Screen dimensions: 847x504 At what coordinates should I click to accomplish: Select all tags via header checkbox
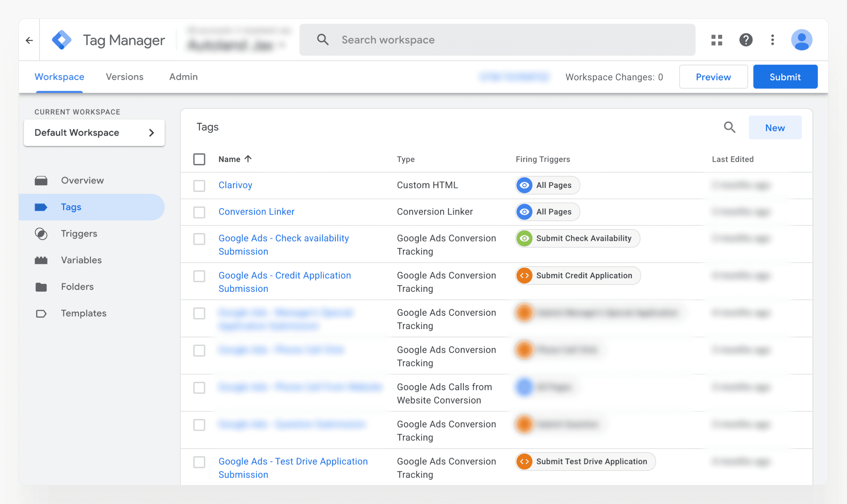(x=199, y=159)
